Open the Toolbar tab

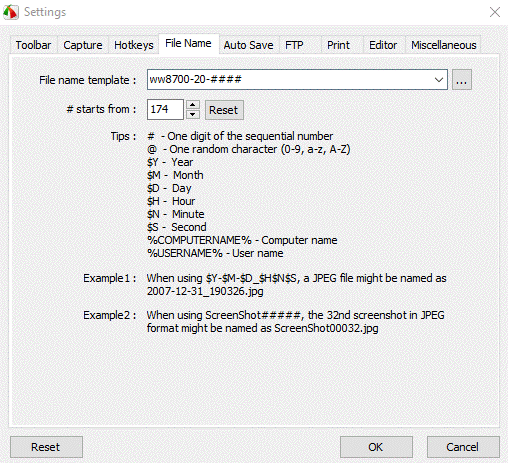(x=33, y=45)
